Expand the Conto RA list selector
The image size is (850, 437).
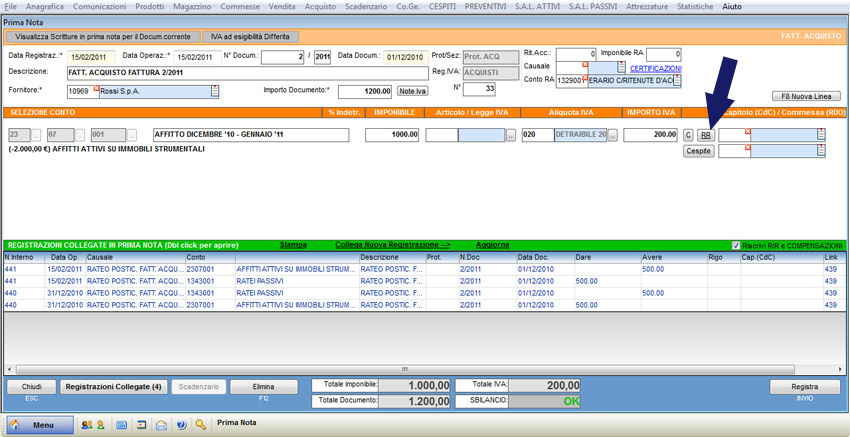click(x=676, y=80)
